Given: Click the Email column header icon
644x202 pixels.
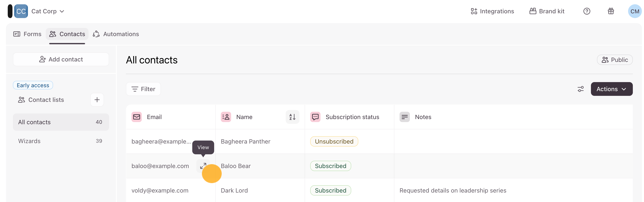Looking at the screenshot, I should point(136,117).
